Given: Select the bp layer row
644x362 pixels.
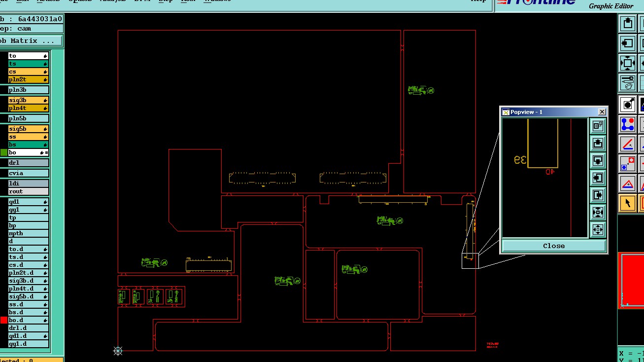Looking at the screenshot, I should (x=29, y=225).
